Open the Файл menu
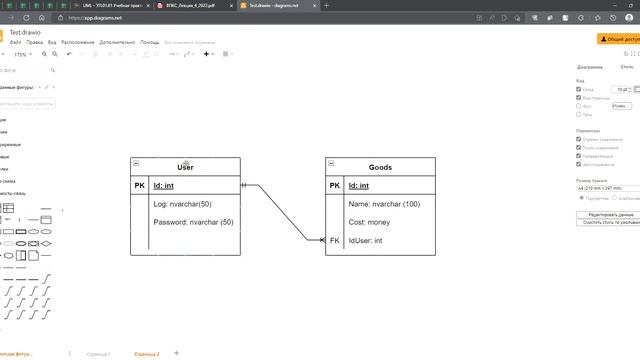 (x=15, y=42)
